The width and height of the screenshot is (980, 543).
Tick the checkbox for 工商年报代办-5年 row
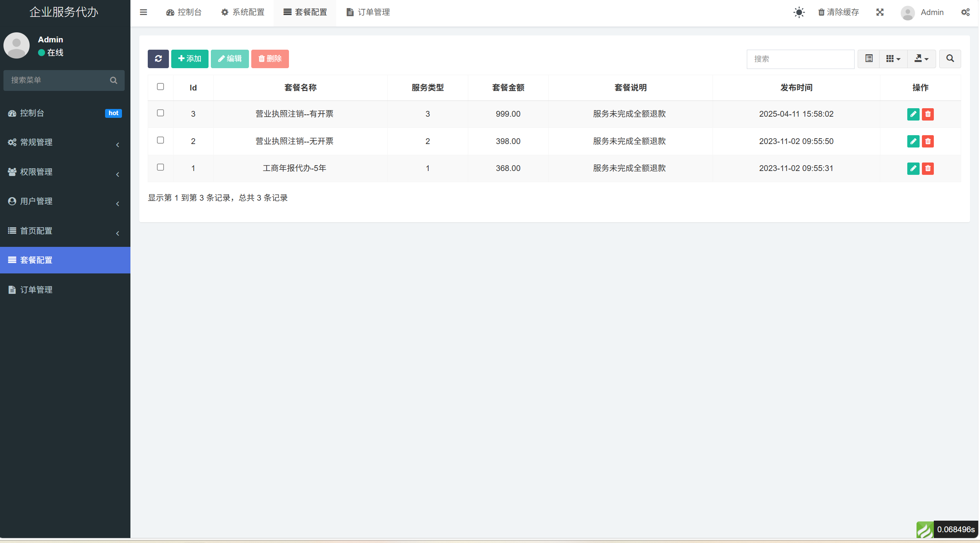coord(160,167)
